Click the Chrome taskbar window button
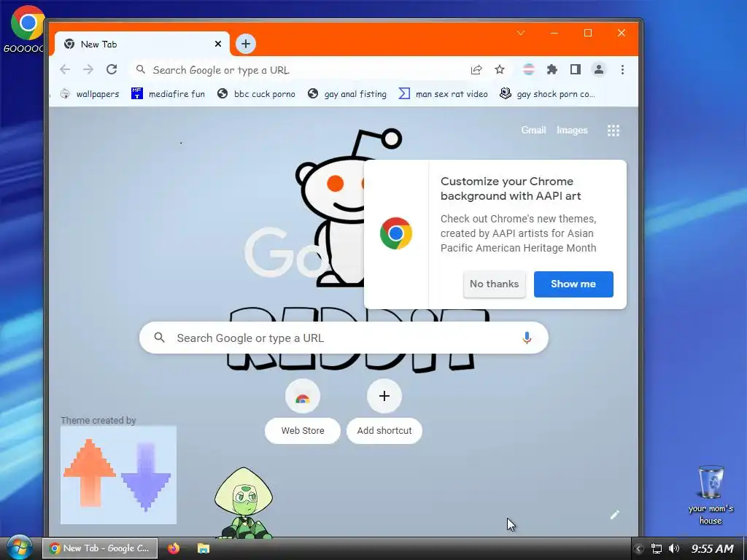This screenshot has width=747, height=560. tap(100, 548)
